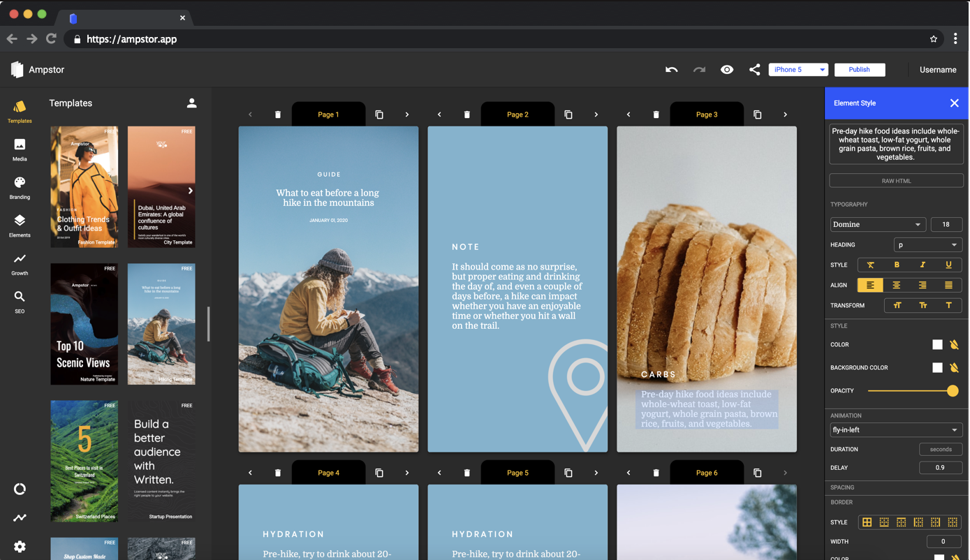970x560 pixels.
Task: Select the Page 3 tab
Action: coord(706,115)
